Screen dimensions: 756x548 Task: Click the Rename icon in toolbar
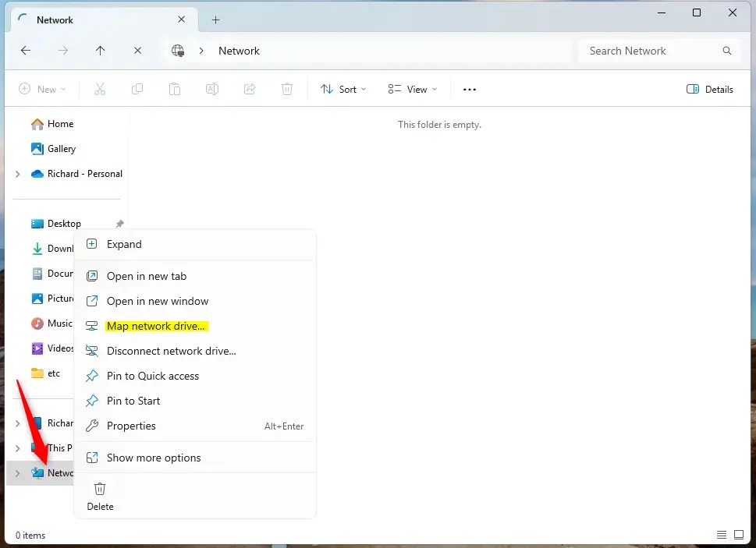pyautogui.click(x=212, y=89)
